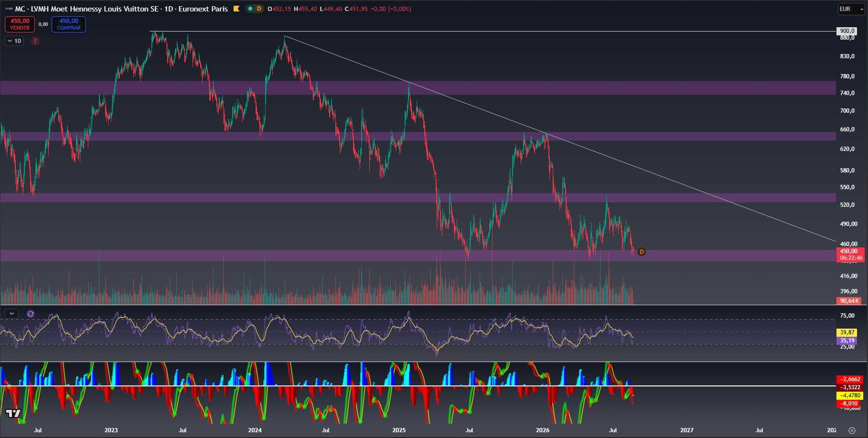Click the 450,00 VENDER sell button
Image resolution: width=868 pixels, height=438 pixels.
[20, 24]
